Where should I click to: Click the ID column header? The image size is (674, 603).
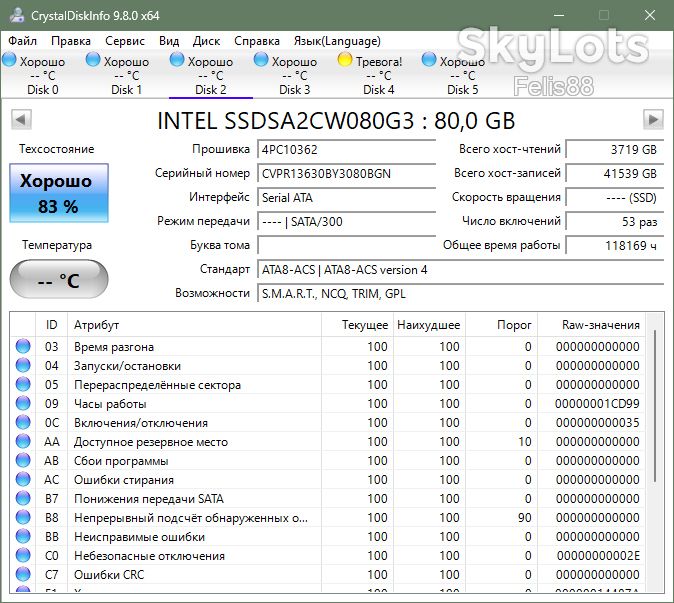(x=51, y=325)
